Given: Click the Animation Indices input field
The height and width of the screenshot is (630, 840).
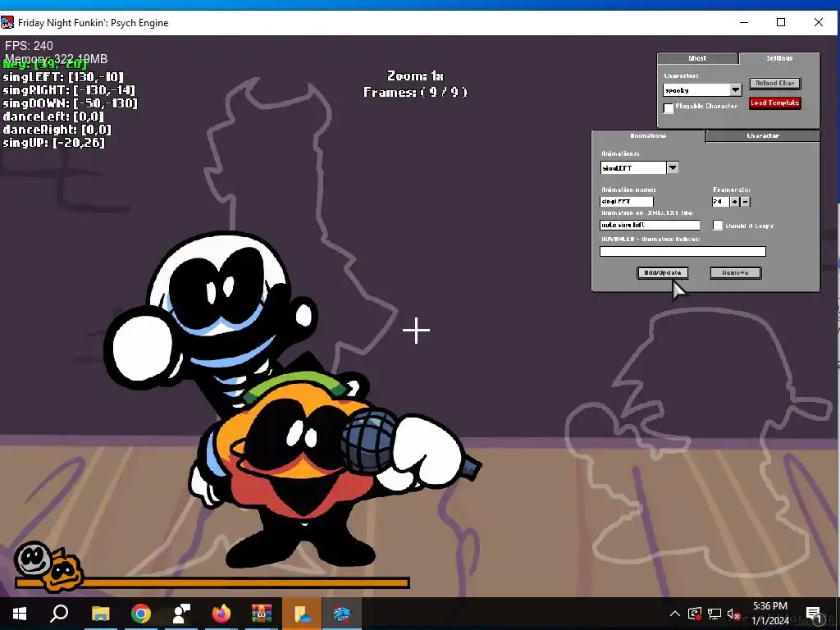Looking at the screenshot, I should click(682, 251).
